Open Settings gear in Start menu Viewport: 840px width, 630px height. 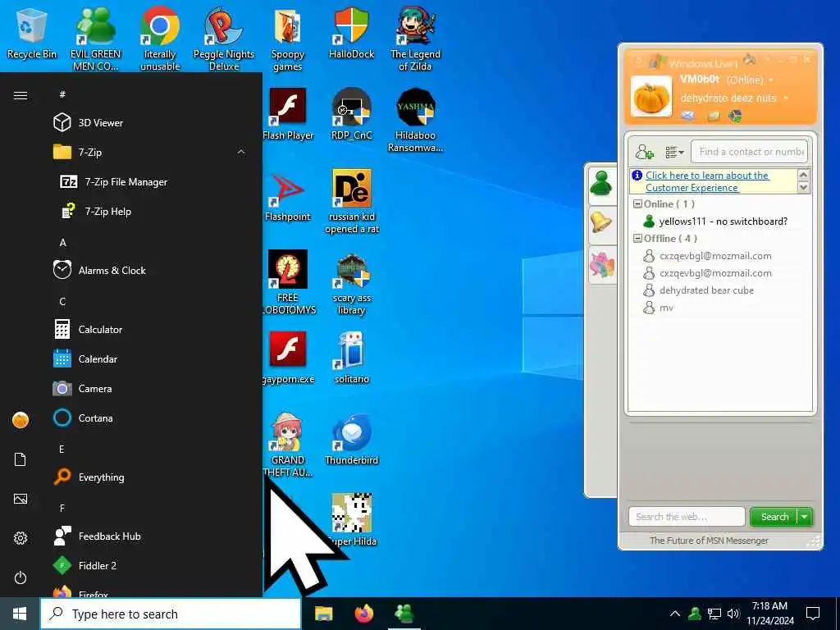(21, 538)
